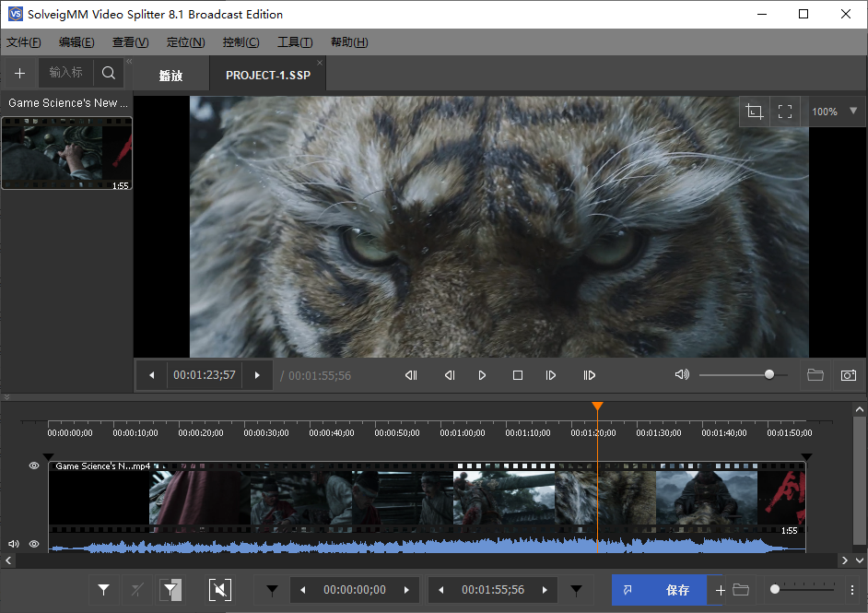Image resolution: width=868 pixels, height=613 pixels.
Task: Click the preview volume slider handle
Action: click(x=769, y=375)
